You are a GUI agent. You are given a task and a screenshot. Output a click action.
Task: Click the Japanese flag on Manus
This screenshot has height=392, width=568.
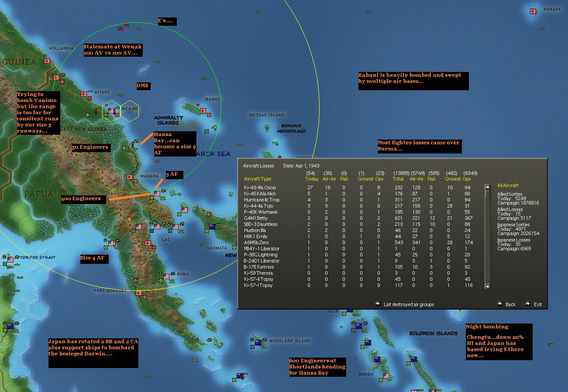[x=203, y=111]
